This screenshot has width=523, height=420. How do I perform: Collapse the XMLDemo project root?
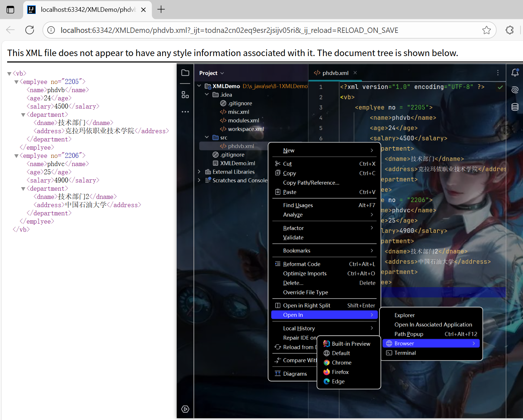click(199, 86)
